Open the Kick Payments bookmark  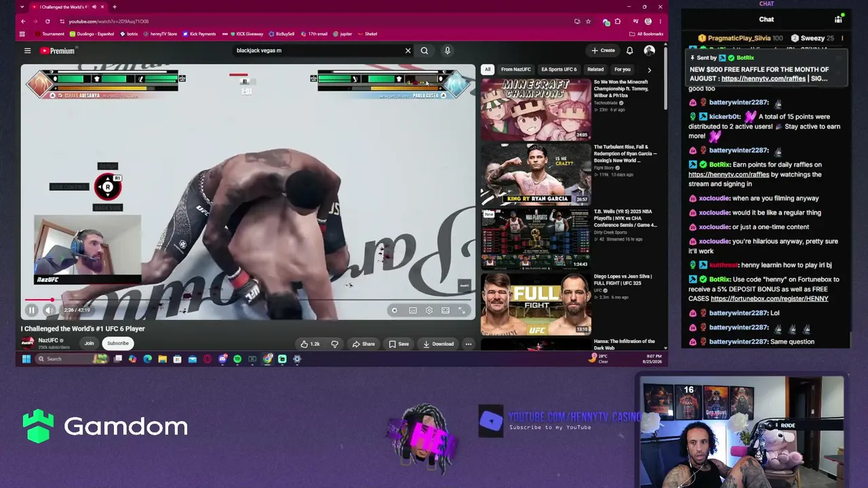pos(199,34)
